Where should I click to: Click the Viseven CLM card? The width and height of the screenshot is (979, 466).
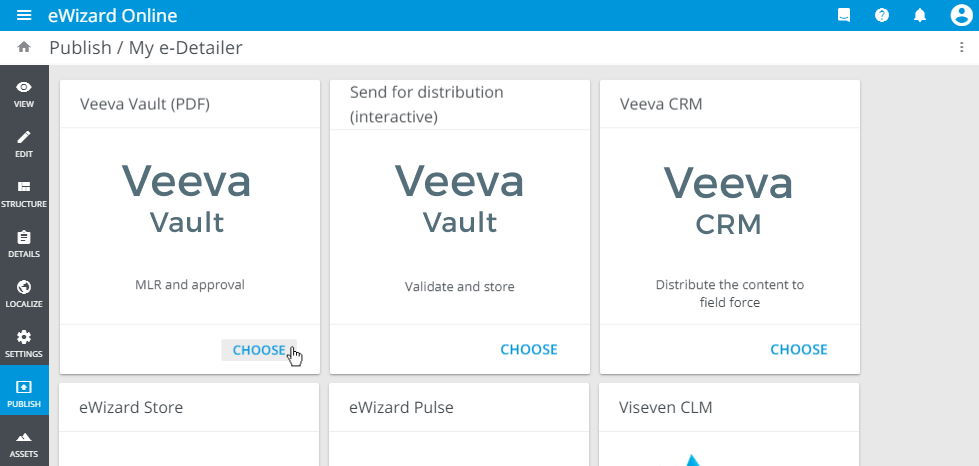pyautogui.click(x=730, y=420)
